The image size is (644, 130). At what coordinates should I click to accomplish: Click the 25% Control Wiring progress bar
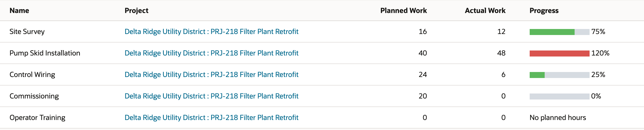tap(559, 75)
